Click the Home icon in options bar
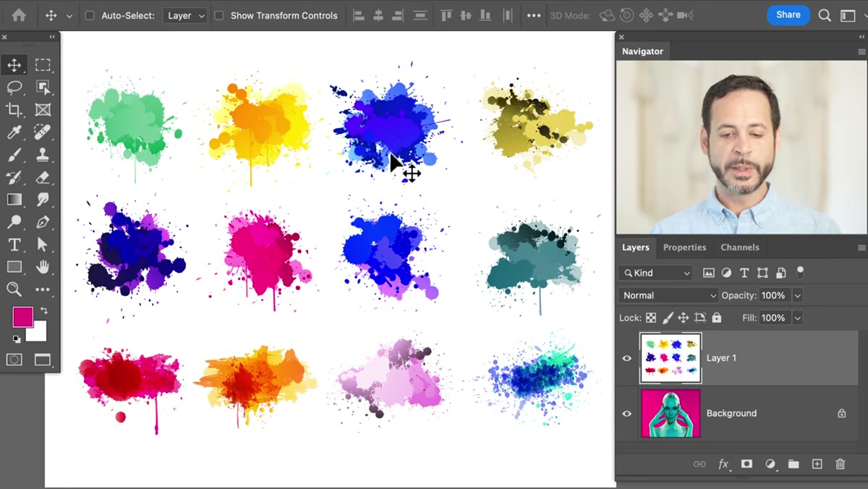Image resolution: width=868 pixels, height=489 pixels. point(19,15)
